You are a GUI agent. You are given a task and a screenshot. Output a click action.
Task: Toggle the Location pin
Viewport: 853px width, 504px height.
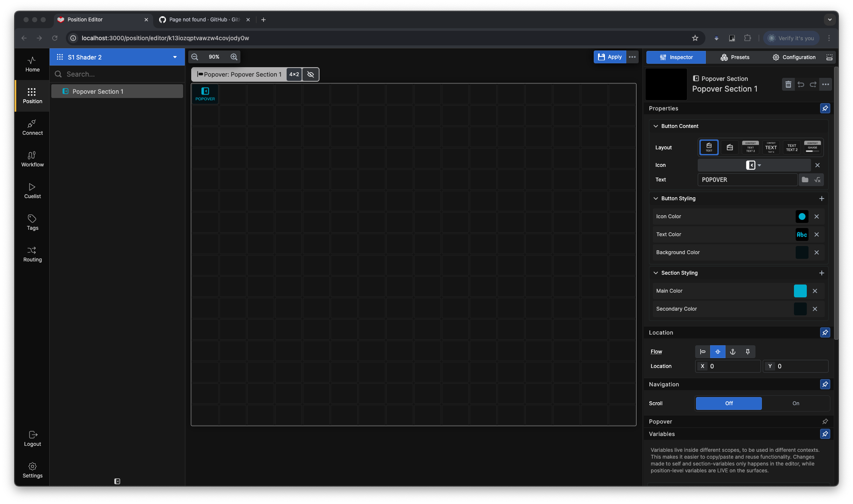[825, 332]
